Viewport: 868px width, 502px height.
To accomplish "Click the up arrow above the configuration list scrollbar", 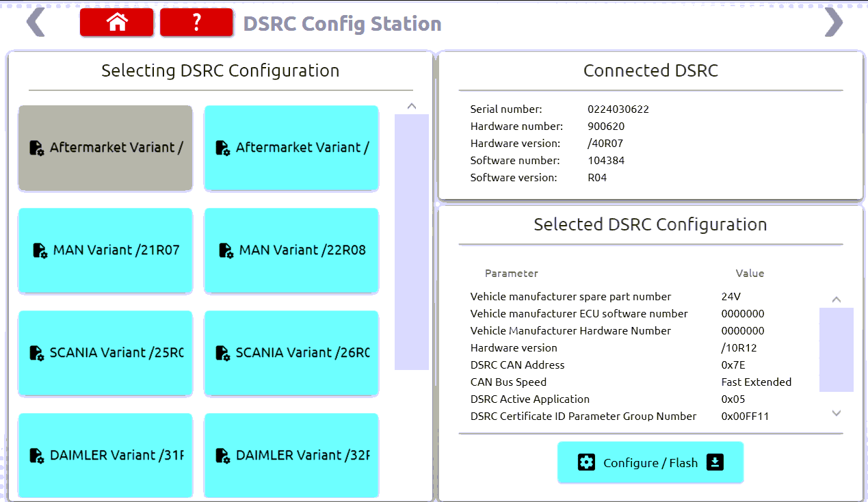I will (x=411, y=106).
